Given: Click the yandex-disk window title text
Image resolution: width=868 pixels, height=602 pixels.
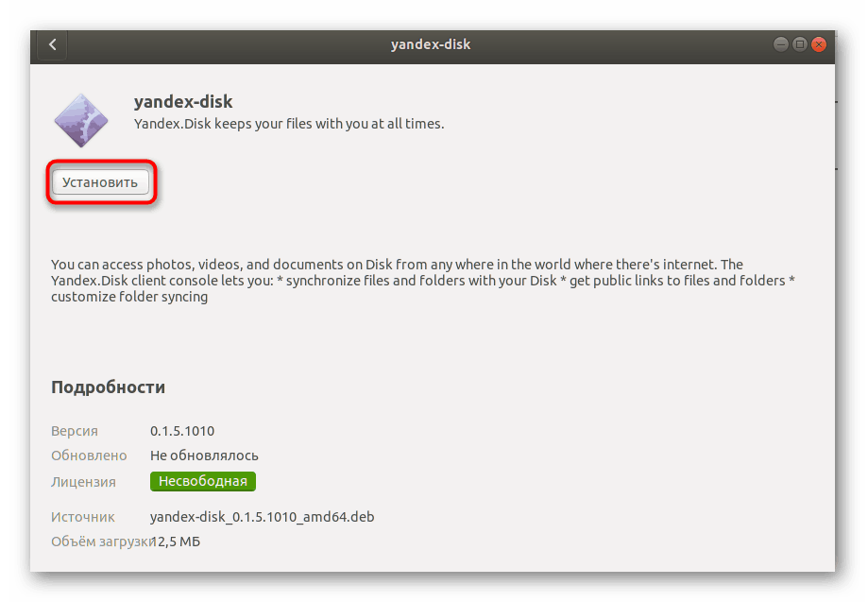Looking at the screenshot, I should click(431, 44).
